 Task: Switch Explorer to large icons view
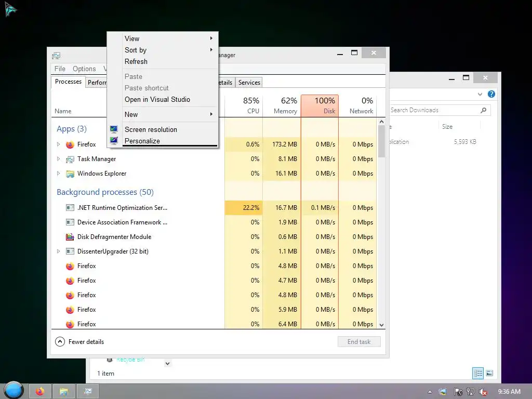point(489,373)
